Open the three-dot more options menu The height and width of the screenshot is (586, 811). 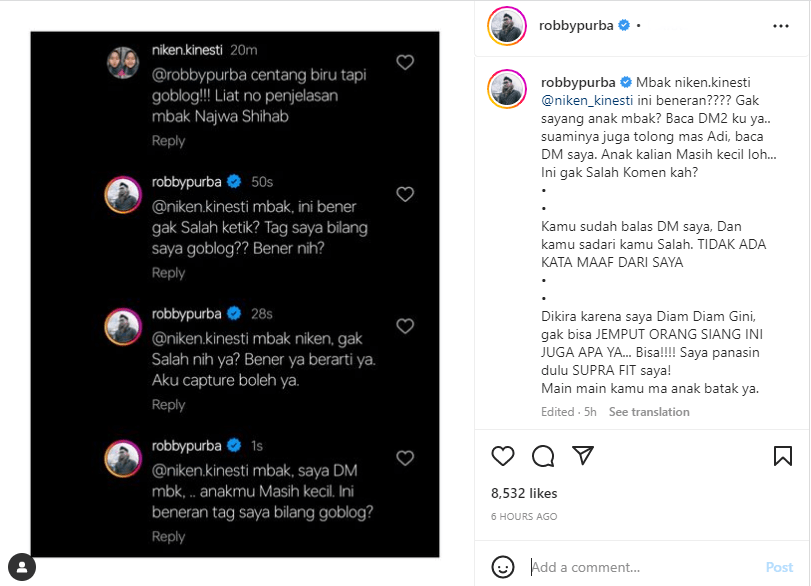[780, 26]
